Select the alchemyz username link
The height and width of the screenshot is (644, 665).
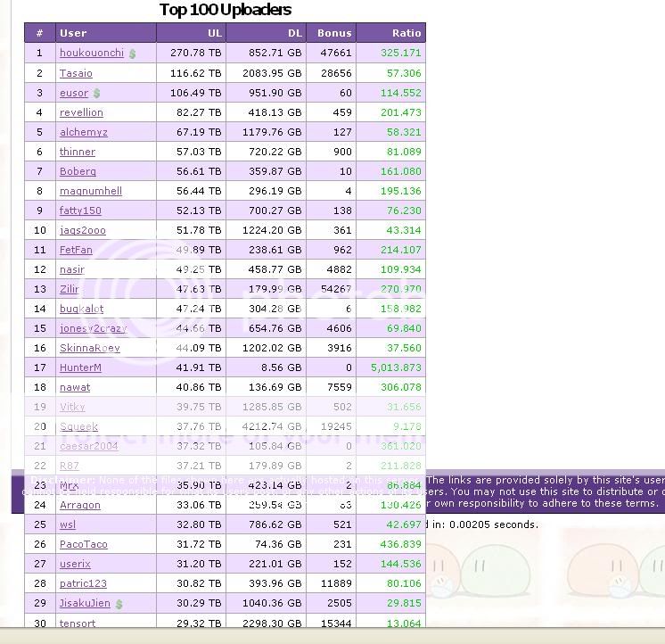pyautogui.click(x=83, y=132)
